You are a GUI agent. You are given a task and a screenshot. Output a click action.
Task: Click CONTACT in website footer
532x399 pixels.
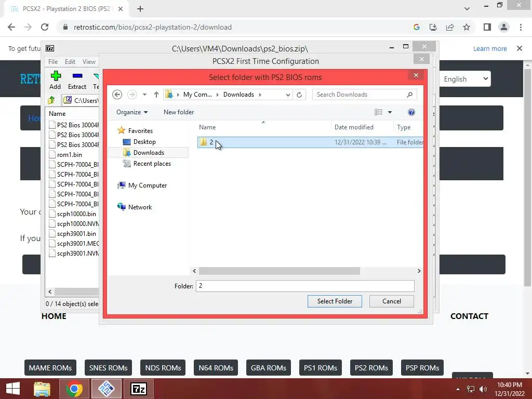point(469,316)
